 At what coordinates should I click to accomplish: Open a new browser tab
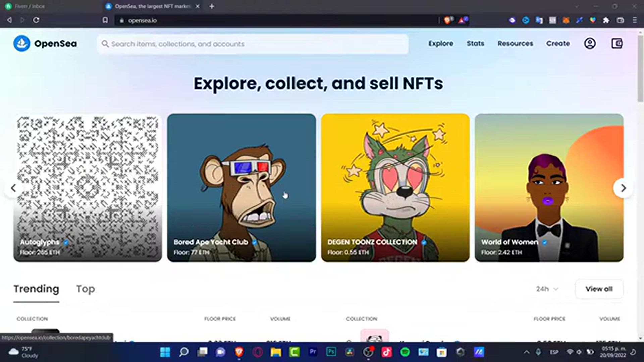click(212, 6)
